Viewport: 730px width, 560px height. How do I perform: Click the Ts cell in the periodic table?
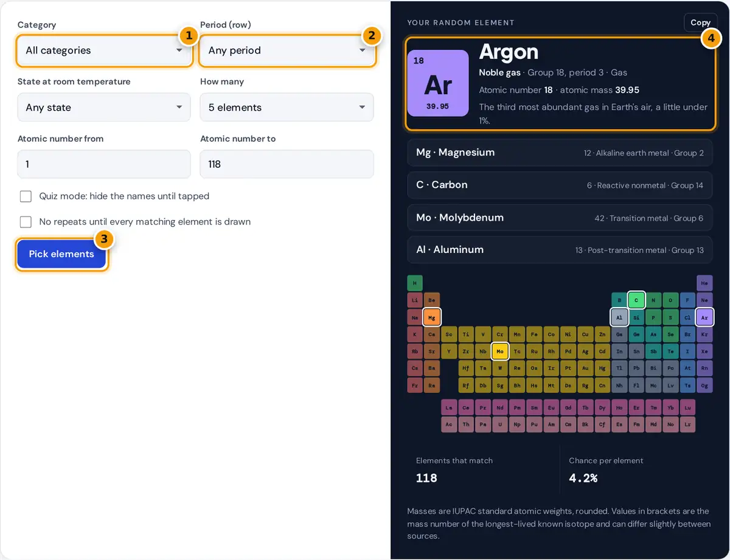pyautogui.click(x=687, y=385)
